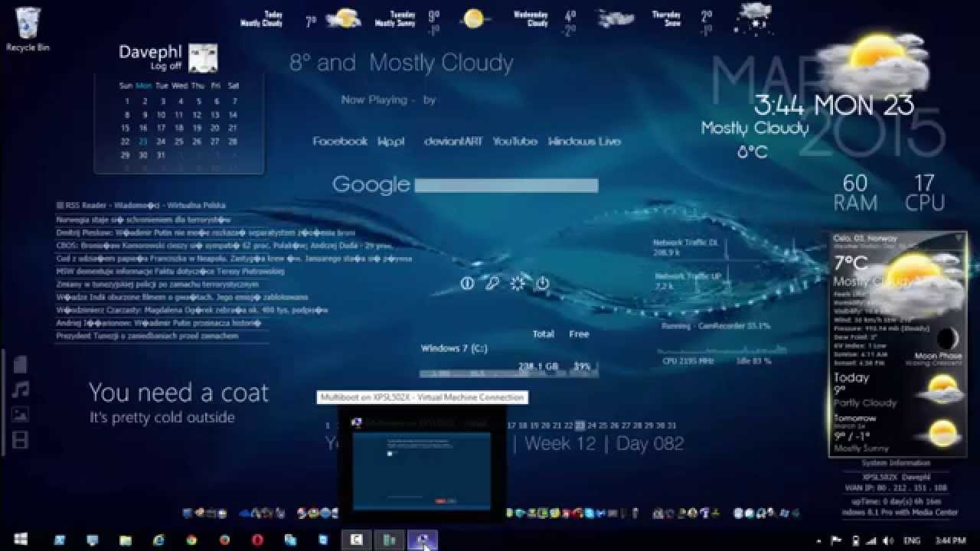Open the Wp.pl shortcut link
Viewport: 980px width, 551px height.
pos(390,142)
